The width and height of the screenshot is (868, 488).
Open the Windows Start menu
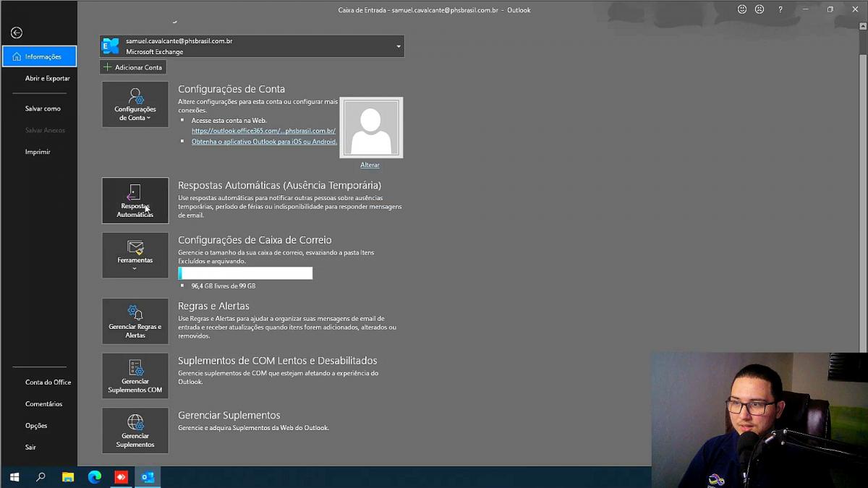14,477
